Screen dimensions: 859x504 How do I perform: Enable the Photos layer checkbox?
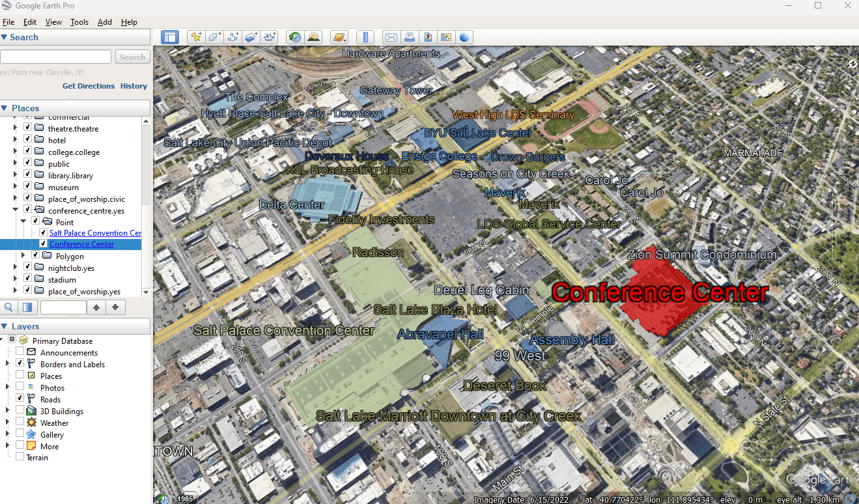[20, 387]
